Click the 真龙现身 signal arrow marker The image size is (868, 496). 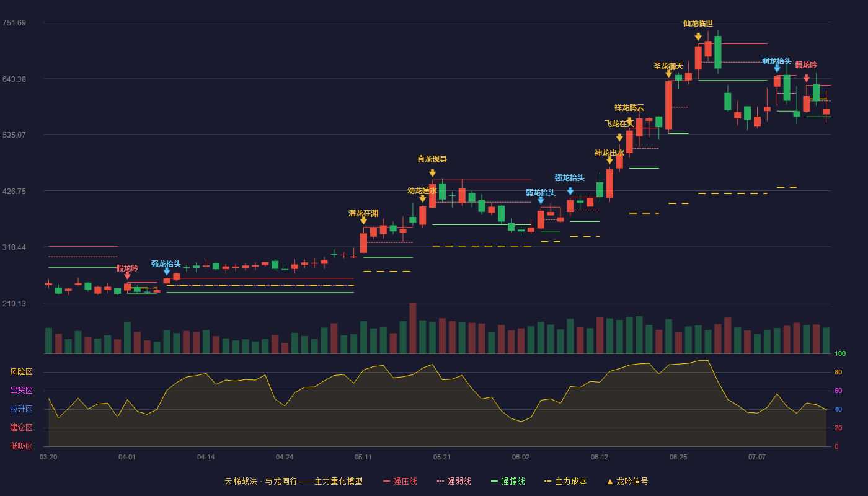[432, 173]
